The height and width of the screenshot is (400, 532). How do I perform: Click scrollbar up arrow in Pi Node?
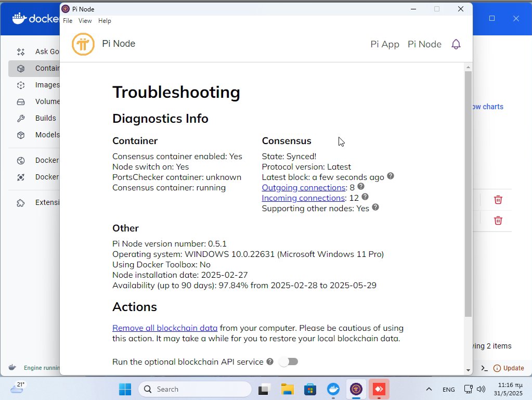pos(468,67)
